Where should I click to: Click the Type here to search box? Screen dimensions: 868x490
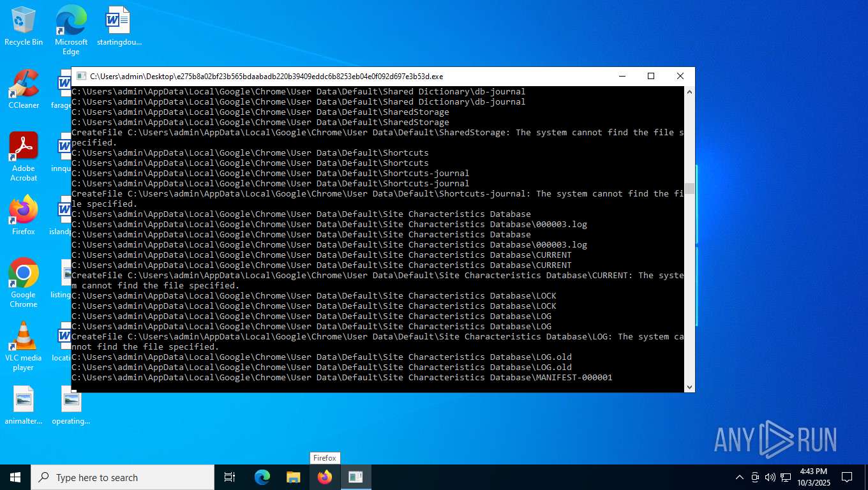pyautogui.click(x=123, y=477)
